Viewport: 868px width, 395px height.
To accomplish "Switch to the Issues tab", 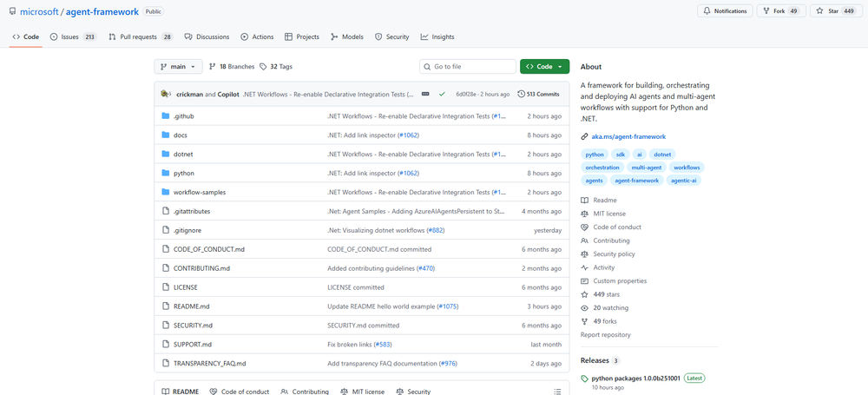I will tap(74, 36).
